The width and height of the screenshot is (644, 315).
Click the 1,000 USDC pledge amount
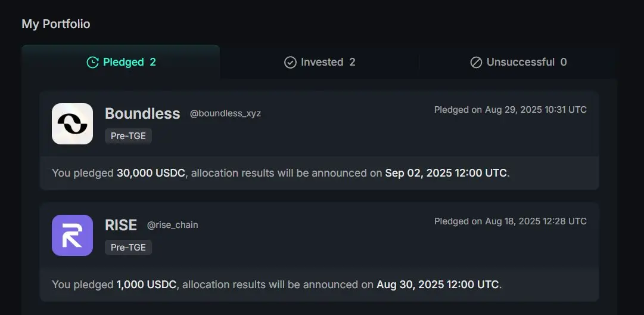point(147,284)
